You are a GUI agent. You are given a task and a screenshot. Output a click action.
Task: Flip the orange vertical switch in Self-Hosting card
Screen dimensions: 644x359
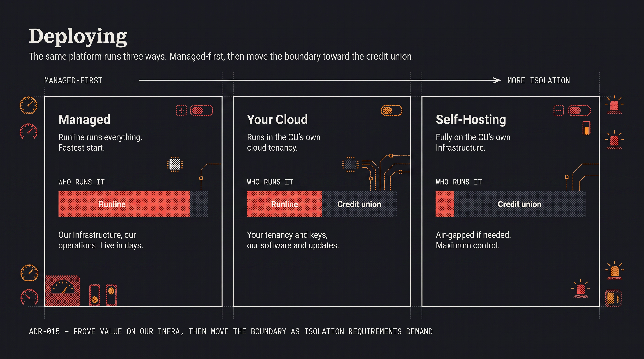coord(586,128)
